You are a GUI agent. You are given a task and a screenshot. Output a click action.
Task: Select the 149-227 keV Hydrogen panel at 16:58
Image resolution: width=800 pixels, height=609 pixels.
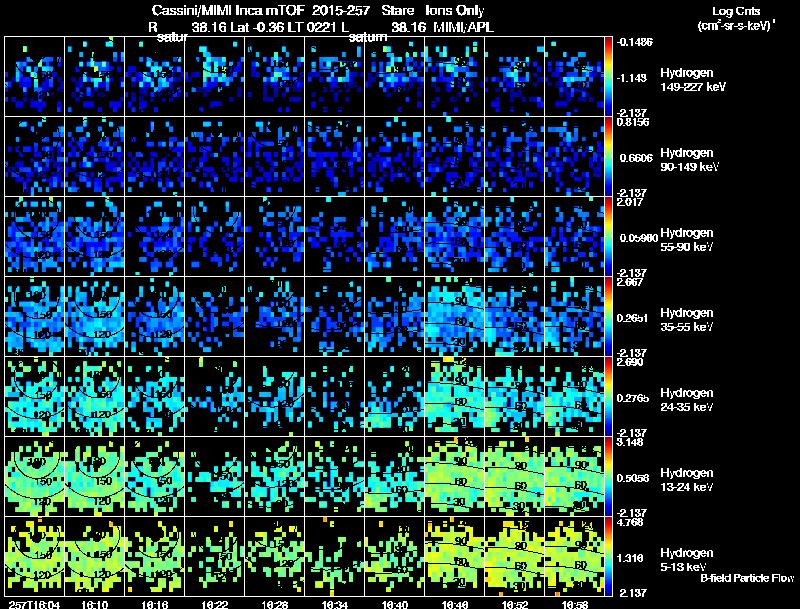click(574, 77)
